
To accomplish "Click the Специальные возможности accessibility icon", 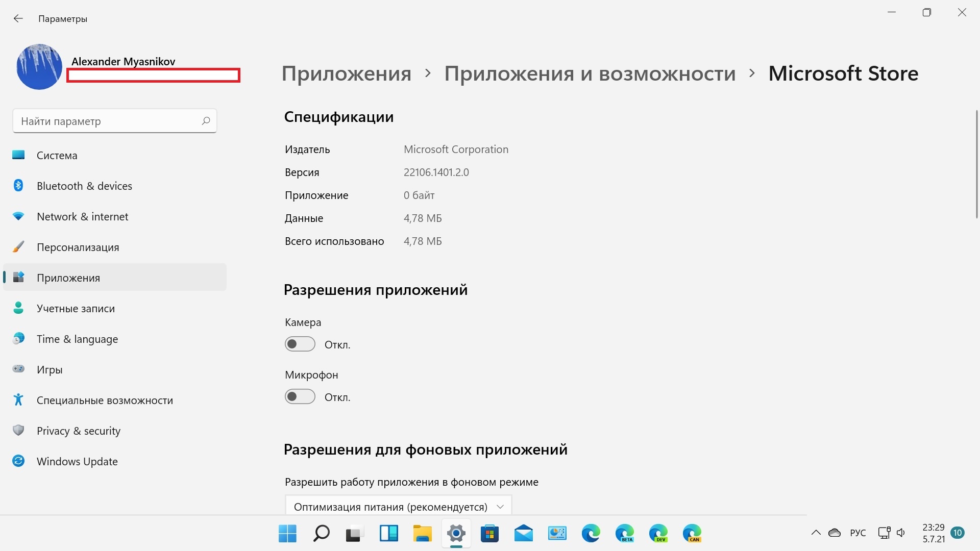I will click(x=18, y=400).
